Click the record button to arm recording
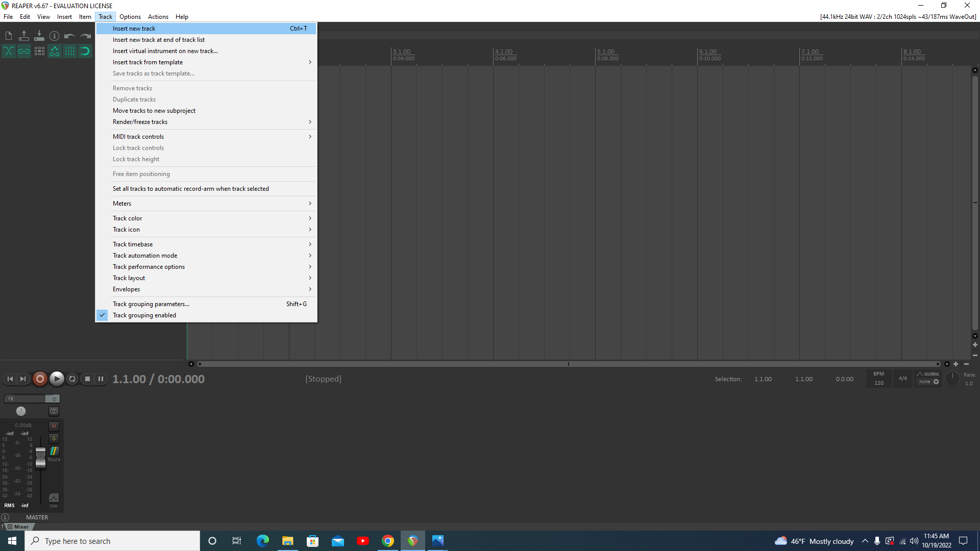The height and width of the screenshot is (551, 980). point(40,379)
